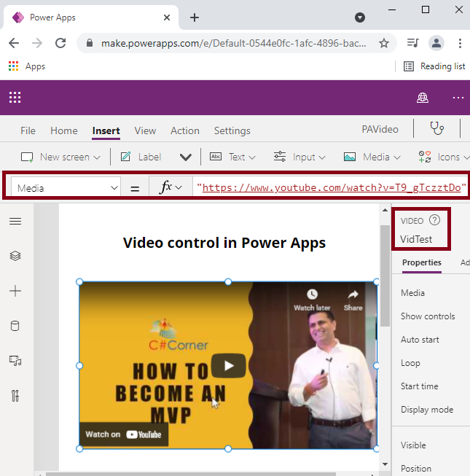This screenshot has width=470, height=476.
Task: Open the Power Apps waffle app launcher
Action: tap(15, 98)
